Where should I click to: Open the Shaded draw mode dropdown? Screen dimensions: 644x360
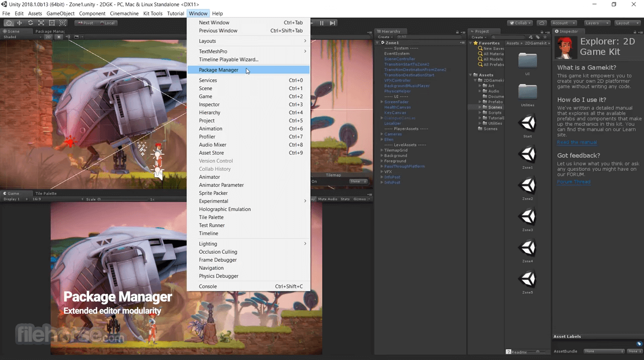click(x=22, y=37)
